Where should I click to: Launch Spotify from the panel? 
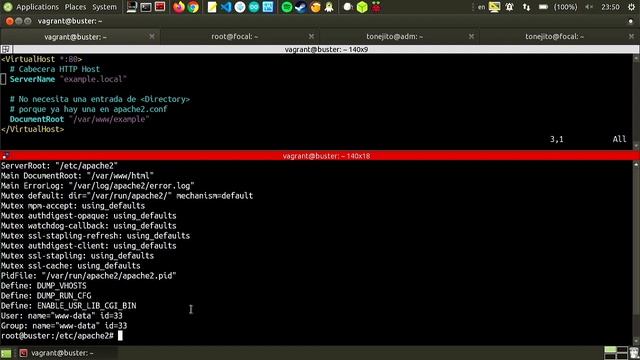point(287,7)
